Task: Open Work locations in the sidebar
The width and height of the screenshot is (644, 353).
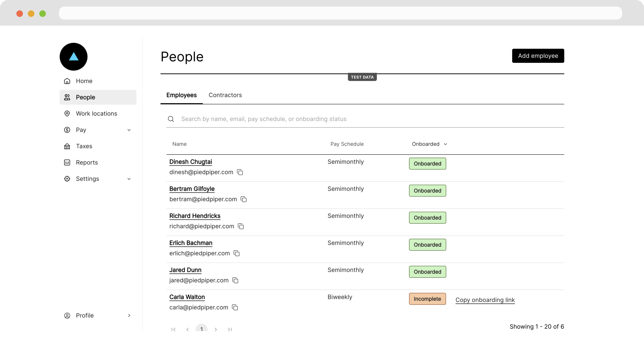Action: [x=98, y=113]
